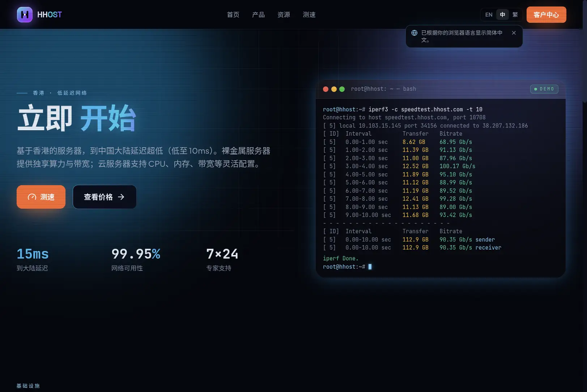The height and width of the screenshot is (392, 587).
Task: Select 繁 traditional Chinese language option
Action: (515, 15)
